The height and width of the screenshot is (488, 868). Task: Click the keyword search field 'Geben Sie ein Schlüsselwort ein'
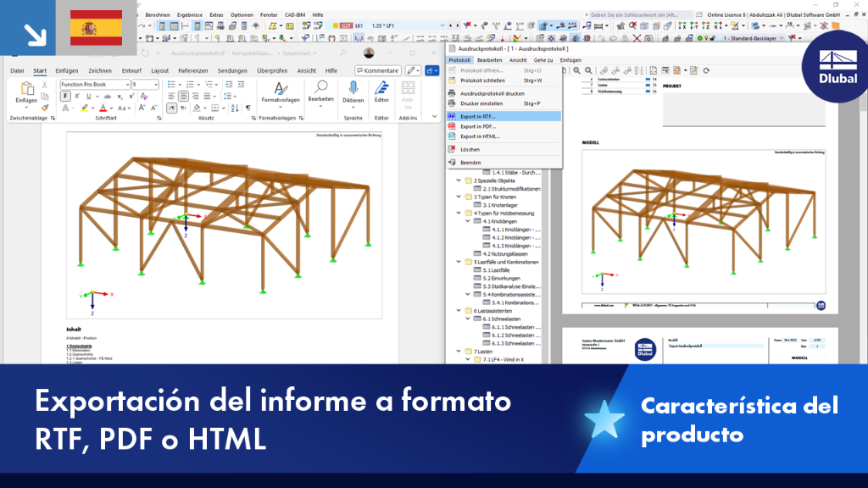(641, 15)
